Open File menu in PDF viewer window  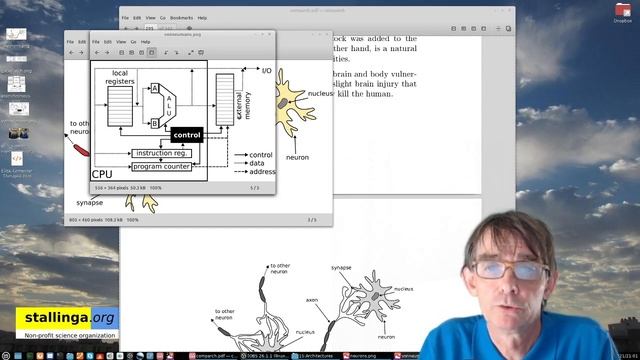click(125, 18)
